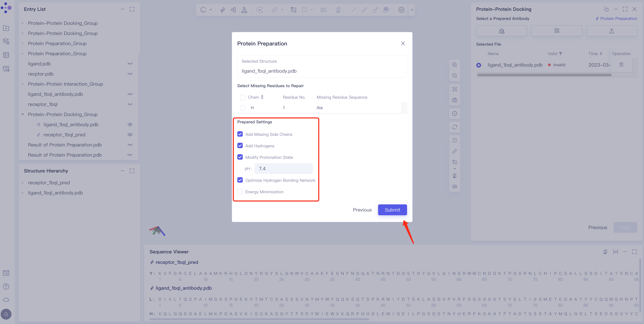Expand receptor_1bql_pred in Structure Hierarchy
The image size is (644, 324).
click(22, 183)
